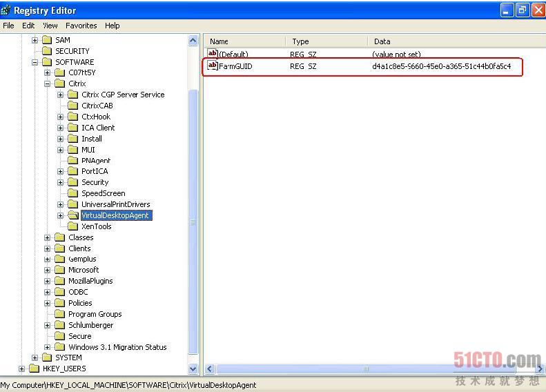The width and height of the screenshot is (546, 392).
Task: Select the Security key under Citrix
Action: (95, 182)
